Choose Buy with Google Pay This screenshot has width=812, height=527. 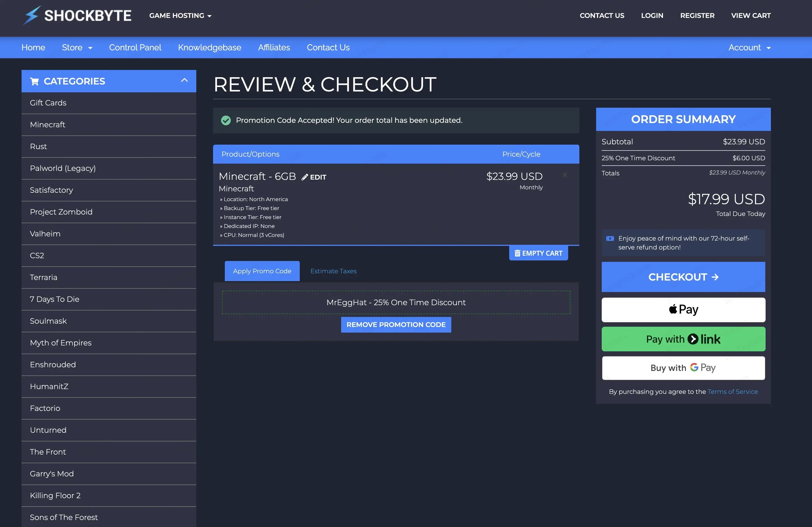[x=683, y=368]
